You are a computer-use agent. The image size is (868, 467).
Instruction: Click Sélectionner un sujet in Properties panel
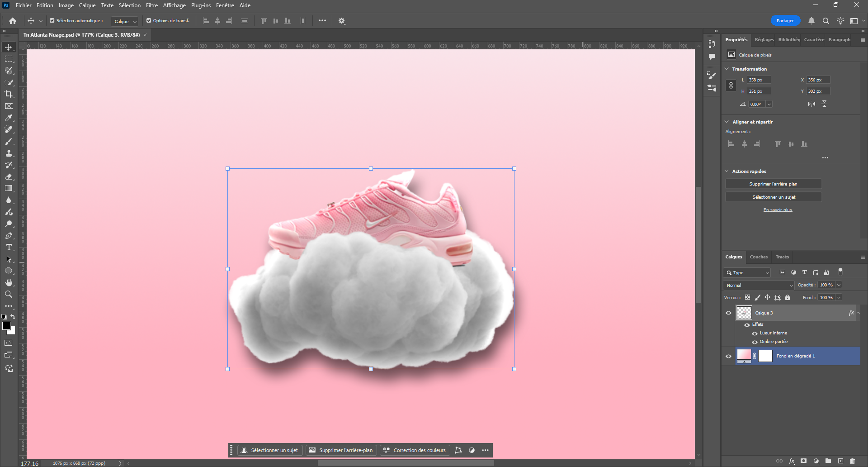774,197
